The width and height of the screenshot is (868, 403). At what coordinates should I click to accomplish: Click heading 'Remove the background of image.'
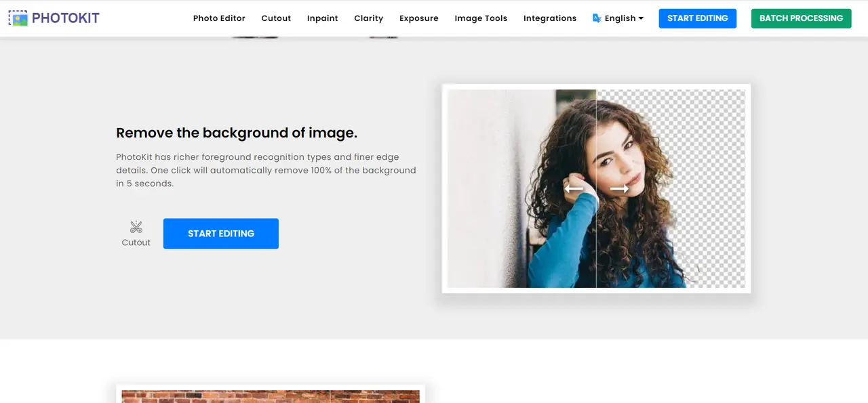(x=237, y=133)
